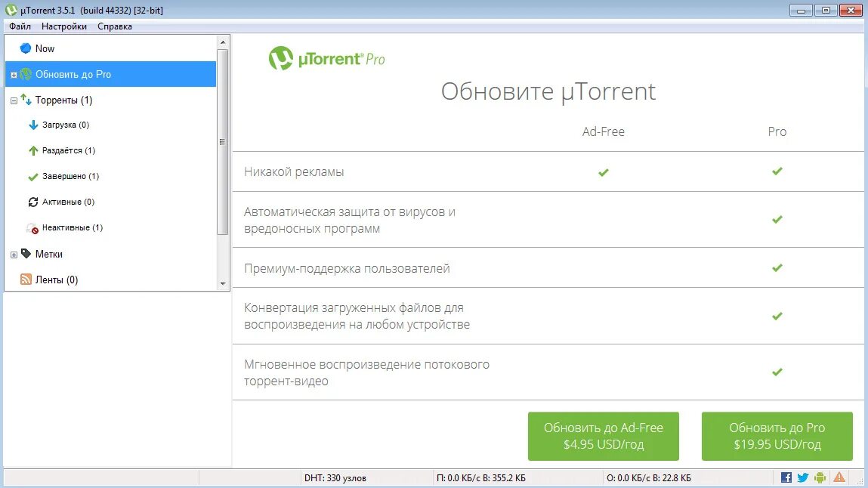Select Метки item in sidebar
Image resolution: width=868 pixels, height=488 pixels.
(x=111, y=254)
